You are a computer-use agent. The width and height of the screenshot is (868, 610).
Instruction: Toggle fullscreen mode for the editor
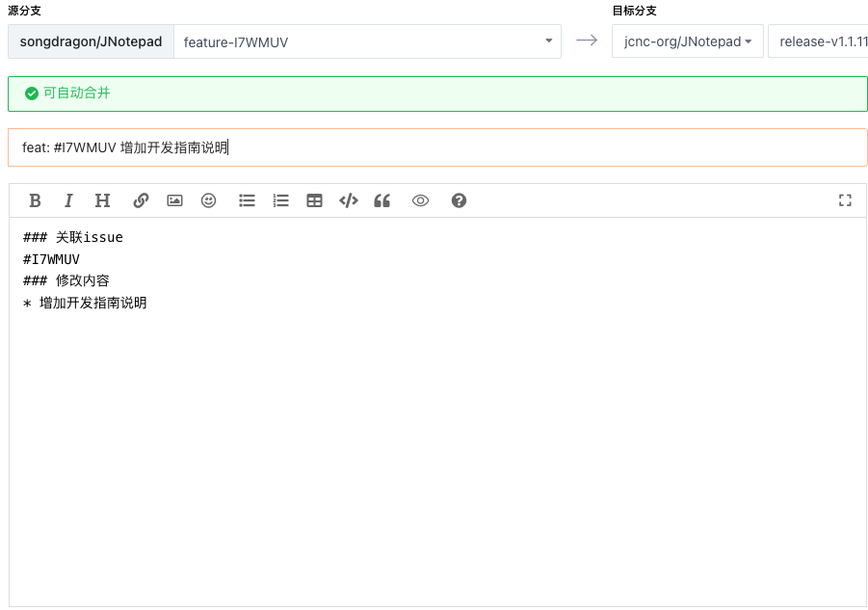click(x=845, y=200)
